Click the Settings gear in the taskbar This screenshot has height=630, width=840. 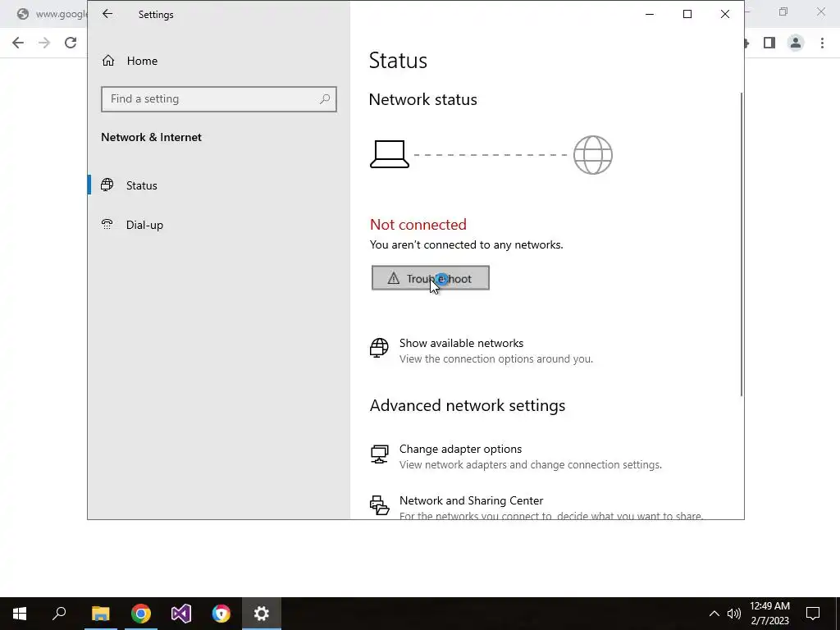pos(262,614)
